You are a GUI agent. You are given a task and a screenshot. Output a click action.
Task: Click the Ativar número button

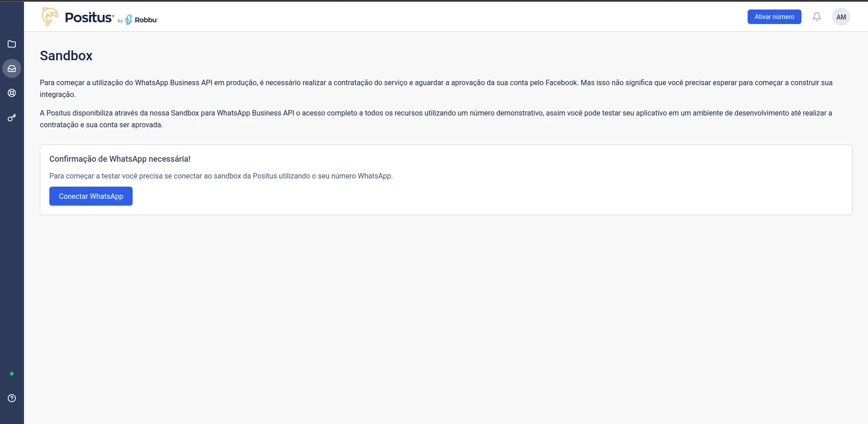pyautogui.click(x=774, y=17)
